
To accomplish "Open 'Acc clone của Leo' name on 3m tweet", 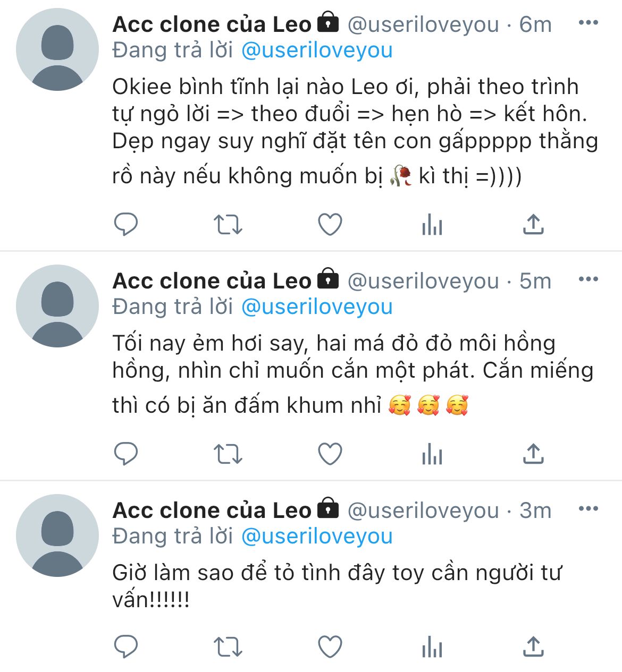I will click(212, 511).
